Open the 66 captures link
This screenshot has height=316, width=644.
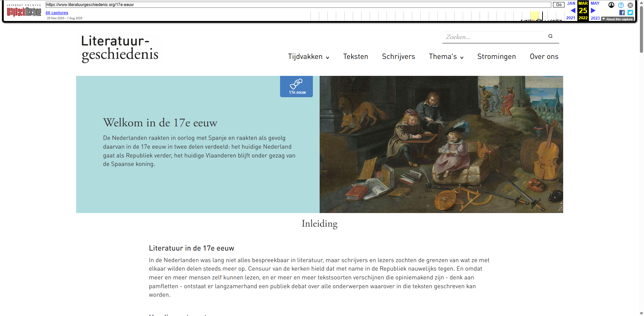(57, 13)
